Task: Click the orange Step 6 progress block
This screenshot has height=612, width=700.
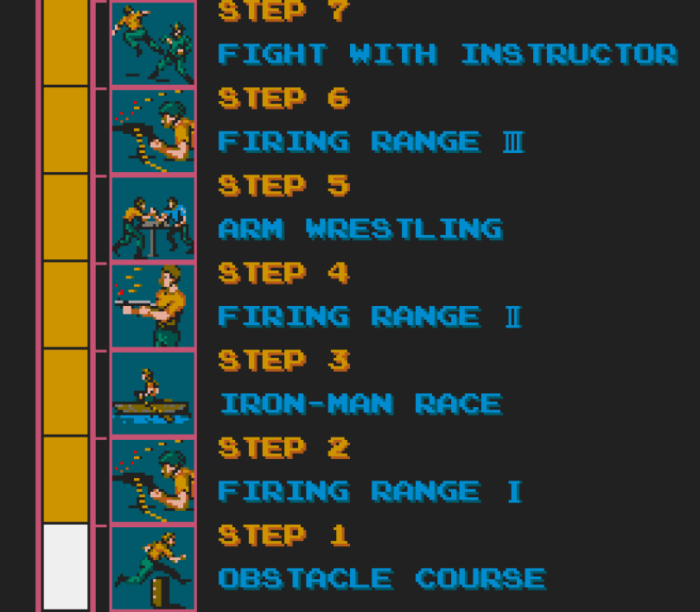Action: pyautogui.click(x=66, y=130)
